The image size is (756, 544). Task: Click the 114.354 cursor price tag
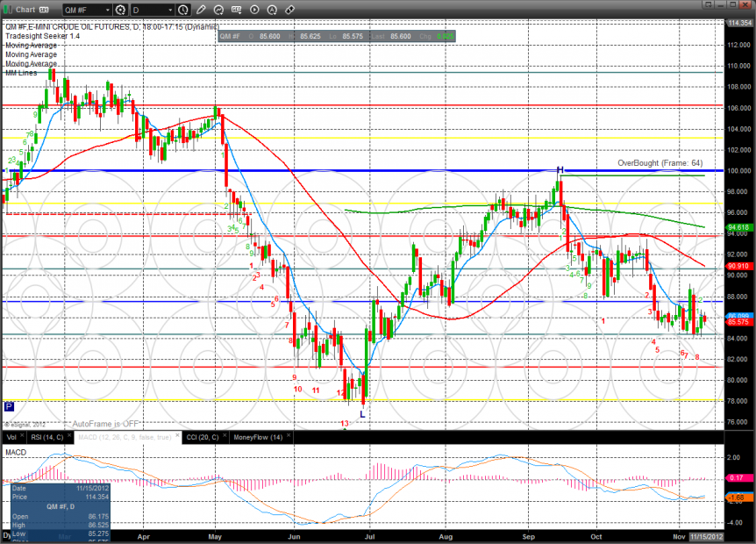pos(739,23)
